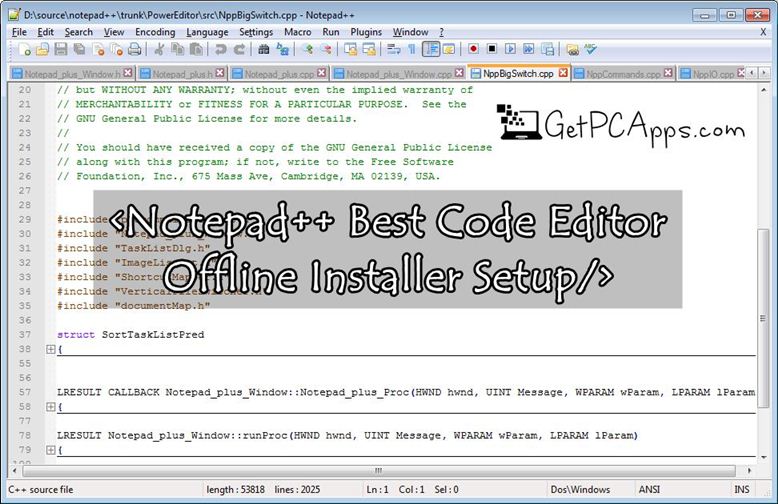Play back the recorded macro

(510, 49)
